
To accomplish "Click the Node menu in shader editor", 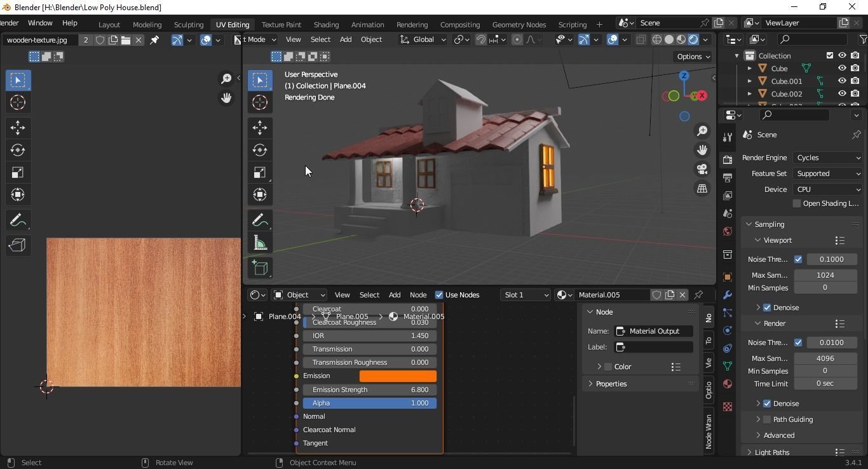I will pyautogui.click(x=418, y=295).
